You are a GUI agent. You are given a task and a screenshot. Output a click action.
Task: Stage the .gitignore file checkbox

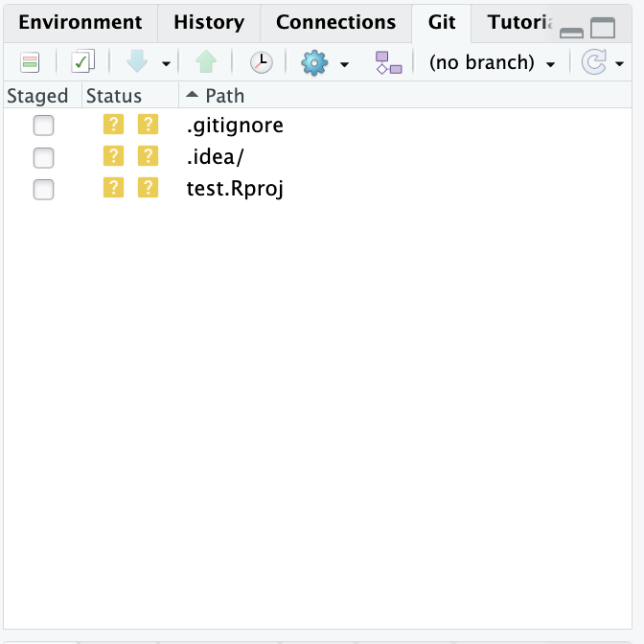tap(43, 126)
